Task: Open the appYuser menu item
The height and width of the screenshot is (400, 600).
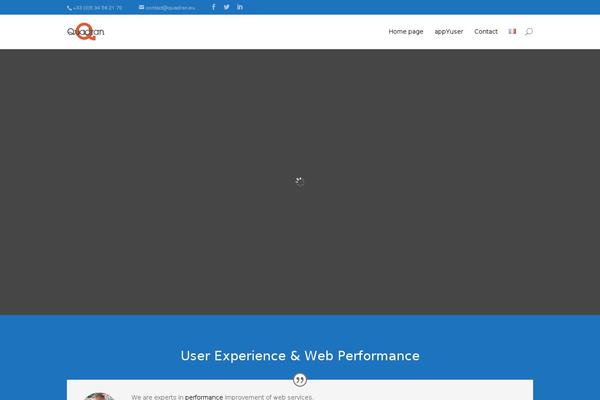Action: pyautogui.click(x=449, y=31)
